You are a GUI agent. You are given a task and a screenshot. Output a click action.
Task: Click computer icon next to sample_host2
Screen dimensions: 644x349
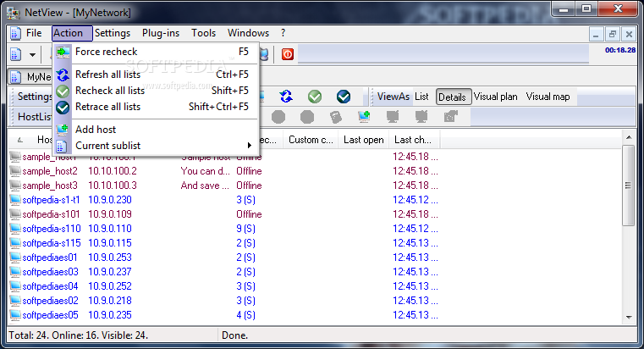click(x=15, y=171)
